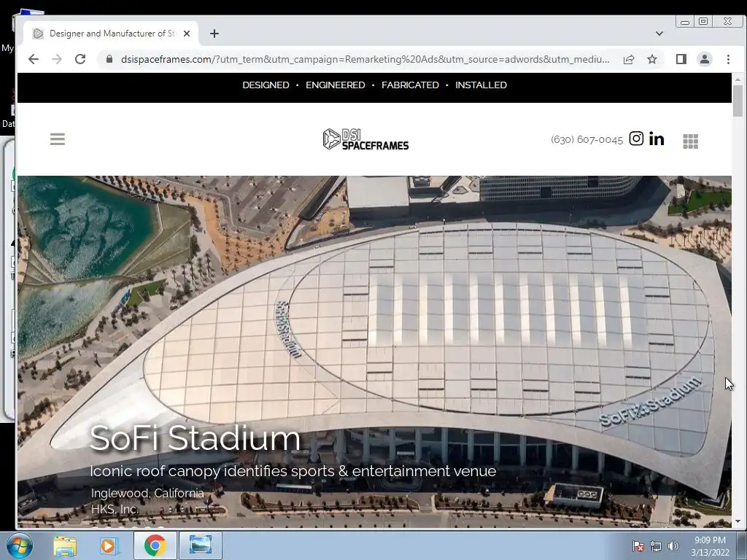The width and height of the screenshot is (747, 560).
Task: Click the Iconic roof canopy subtitle
Action: pyautogui.click(x=293, y=471)
